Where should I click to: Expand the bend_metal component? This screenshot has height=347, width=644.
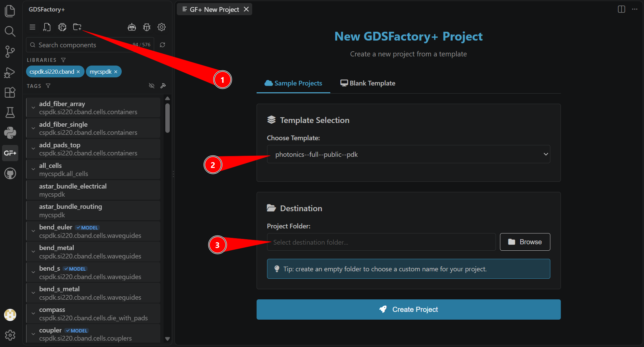tap(33, 252)
